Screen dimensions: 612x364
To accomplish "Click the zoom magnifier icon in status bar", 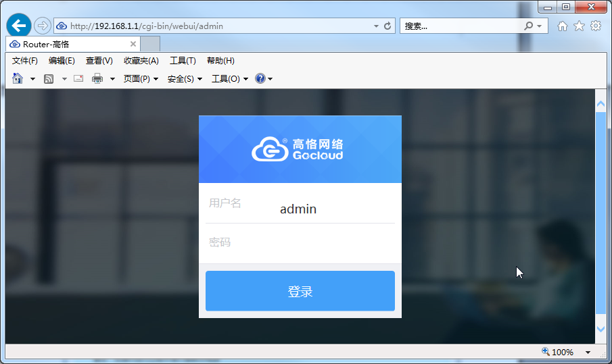I will pyautogui.click(x=546, y=352).
